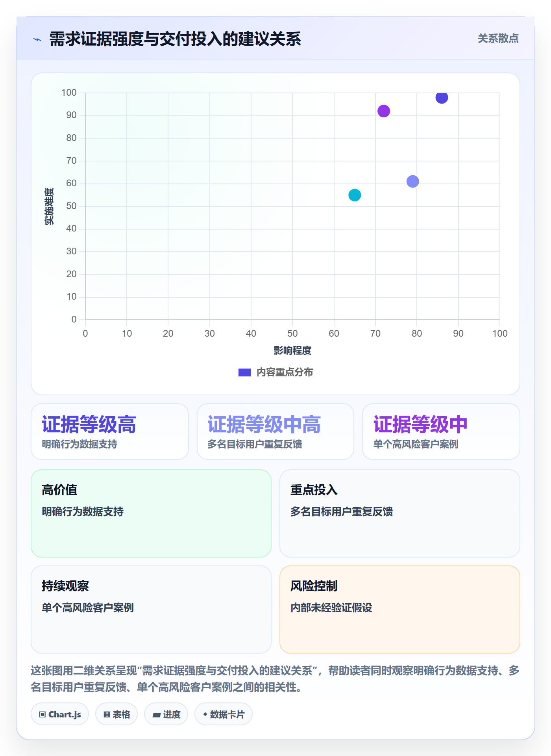This screenshot has width=551, height=756.
Task: Select the 重点投入 quadrant card
Action: 400,513
